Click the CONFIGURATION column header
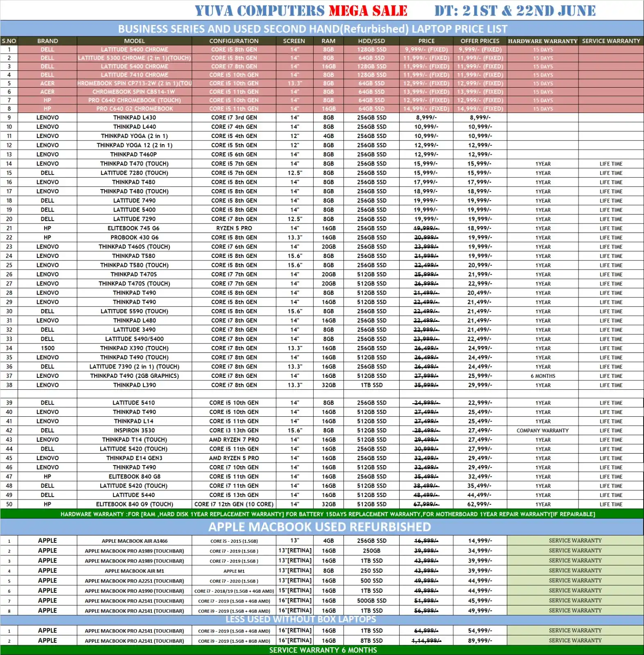This screenshot has width=644, height=655. pos(234,41)
